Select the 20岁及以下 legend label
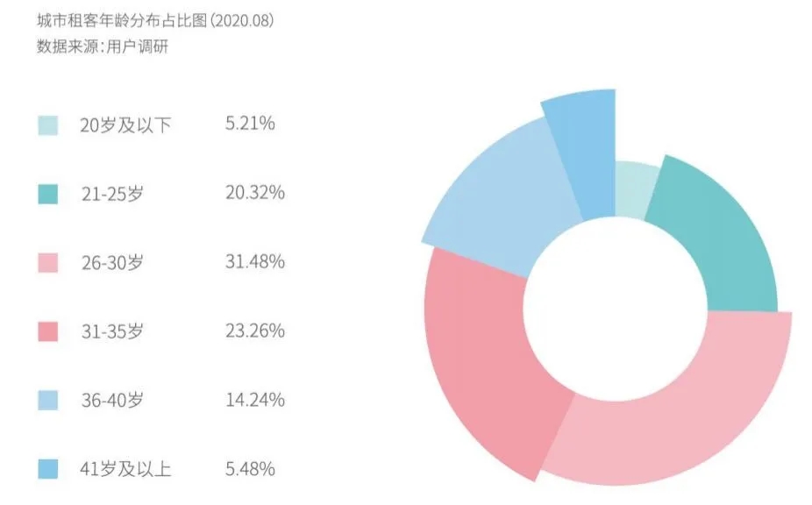The height and width of the screenshot is (505, 812). [125, 125]
